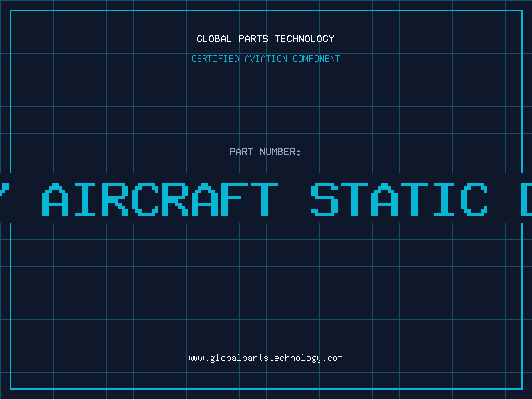Click the word CERTIFIED in the subtitle
Viewport: 532px width, 399px height.
(x=215, y=59)
